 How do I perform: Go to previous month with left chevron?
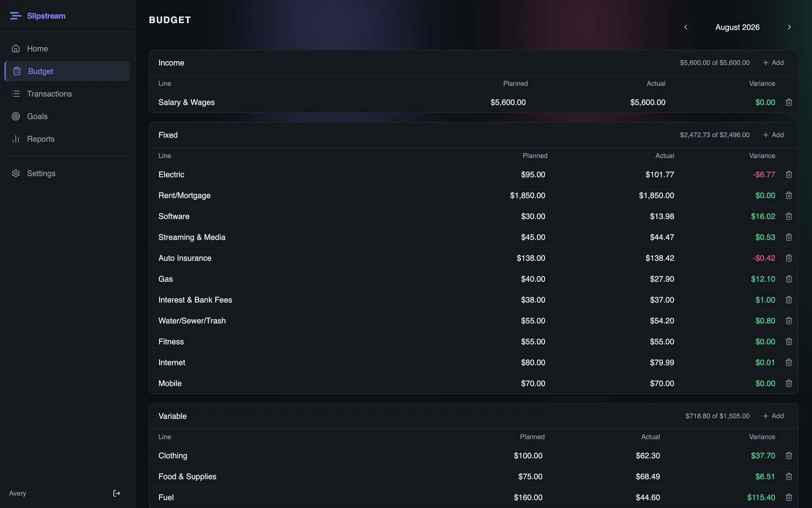pyautogui.click(x=686, y=27)
